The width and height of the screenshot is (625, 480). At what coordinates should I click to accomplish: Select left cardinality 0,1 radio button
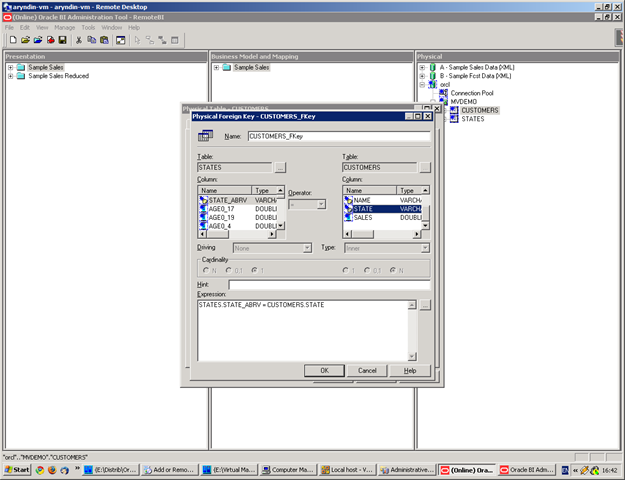click(229, 270)
